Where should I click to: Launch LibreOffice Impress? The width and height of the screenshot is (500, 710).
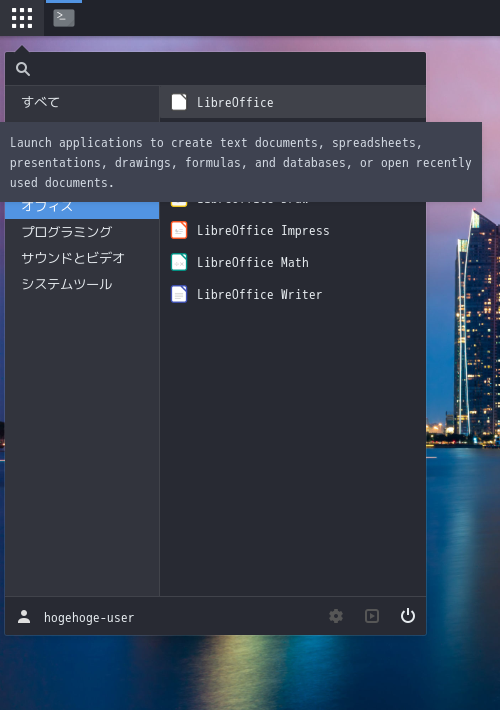[x=293, y=230]
